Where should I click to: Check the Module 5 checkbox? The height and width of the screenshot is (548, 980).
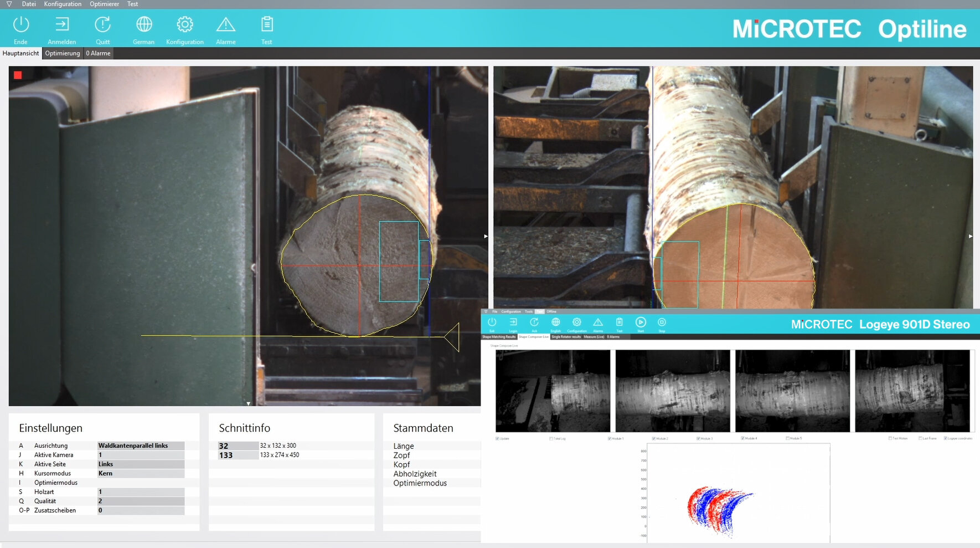tap(787, 438)
